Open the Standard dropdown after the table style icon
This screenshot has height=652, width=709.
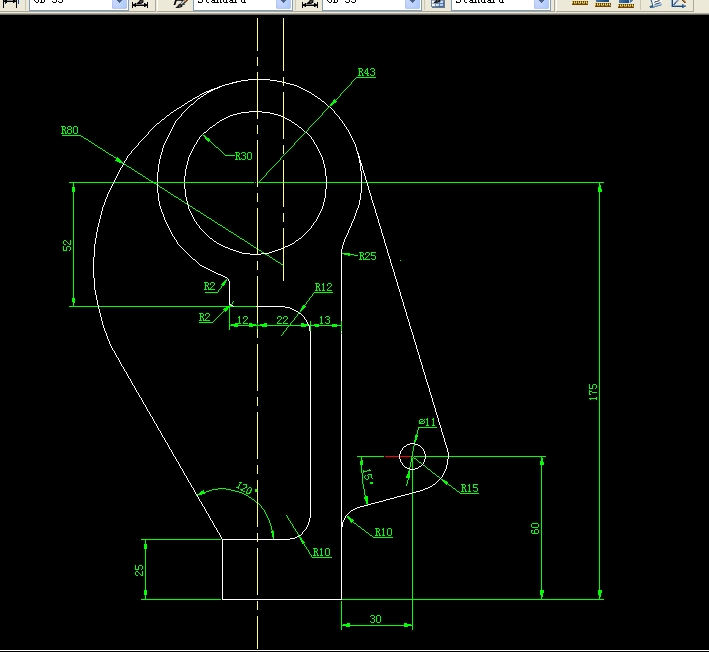click(x=500, y=3)
